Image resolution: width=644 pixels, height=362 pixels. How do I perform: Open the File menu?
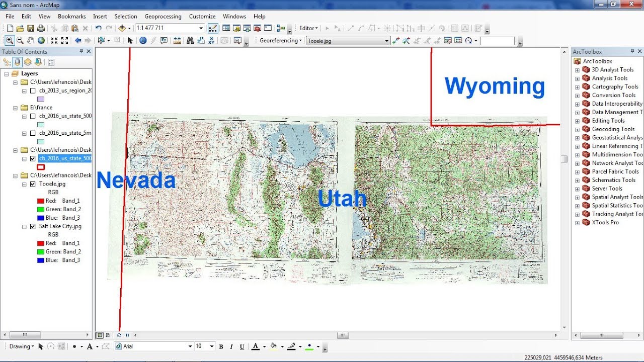[x=10, y=17]
